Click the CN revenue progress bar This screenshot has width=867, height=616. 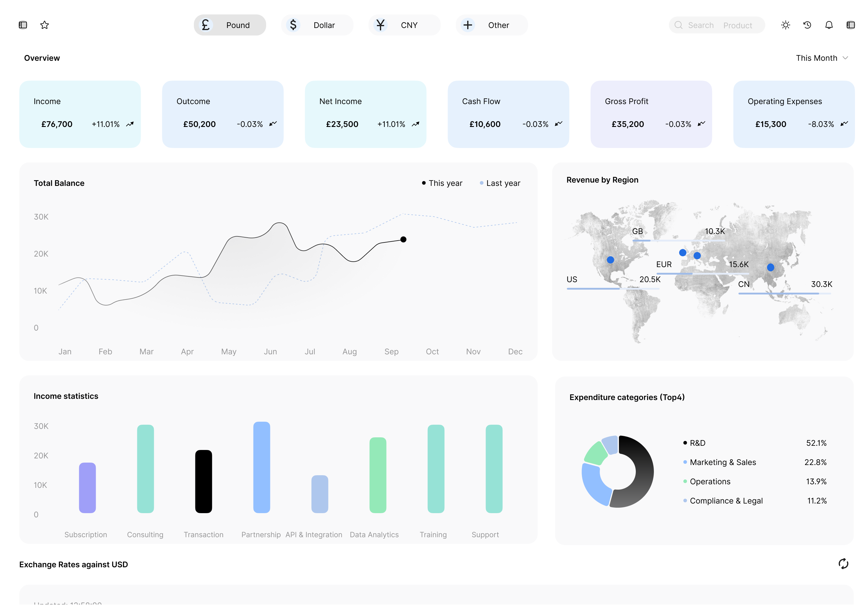click(784, 294)
